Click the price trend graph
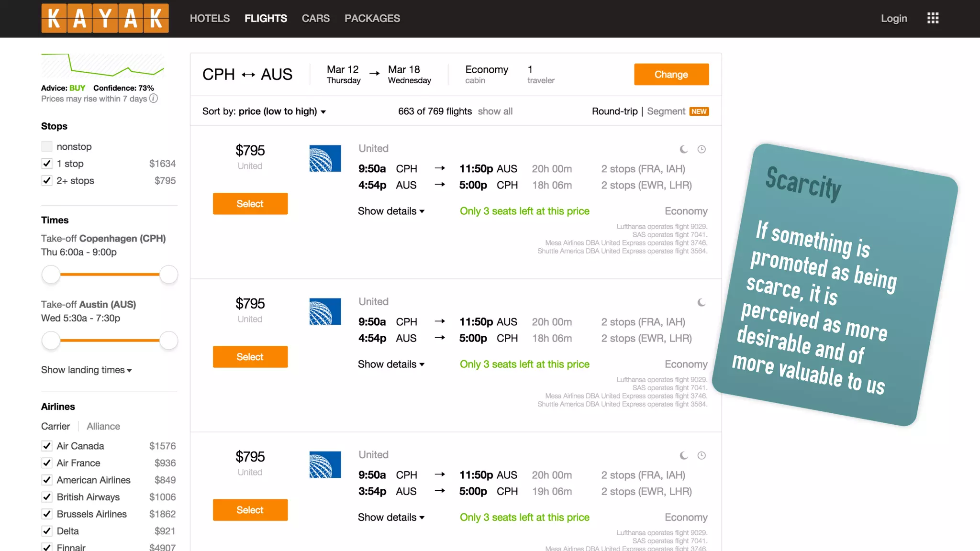Viewport: 980px width, 551px height. point(102,66)
